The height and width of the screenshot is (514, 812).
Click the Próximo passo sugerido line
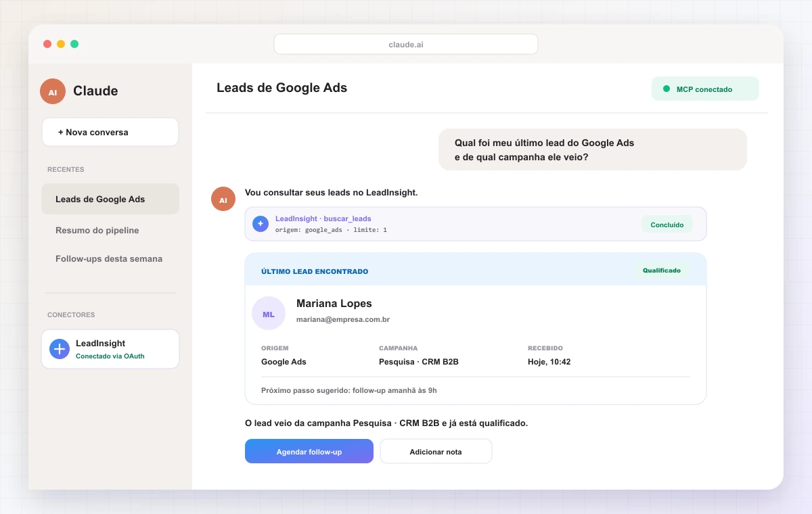[x=349, y=390]
